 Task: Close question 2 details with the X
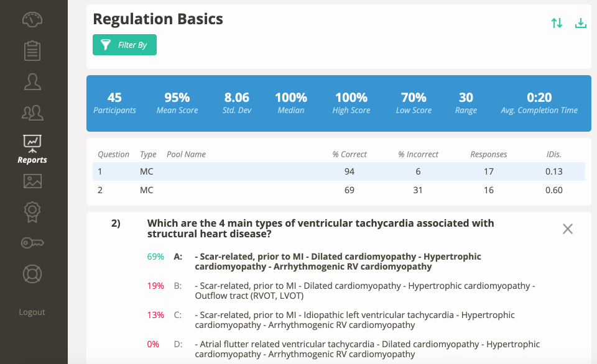[567, 229]
